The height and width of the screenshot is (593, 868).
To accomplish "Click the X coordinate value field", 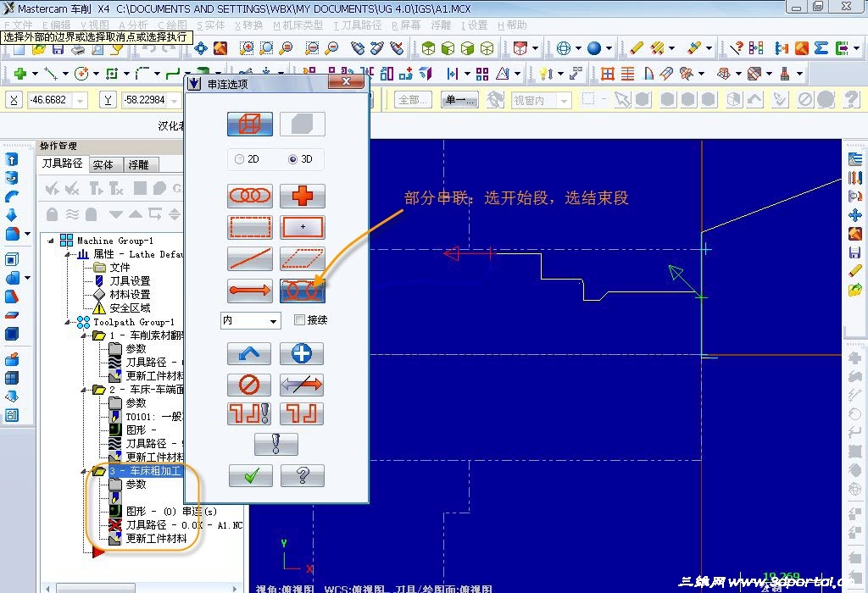I will click(x=50, y=100).
